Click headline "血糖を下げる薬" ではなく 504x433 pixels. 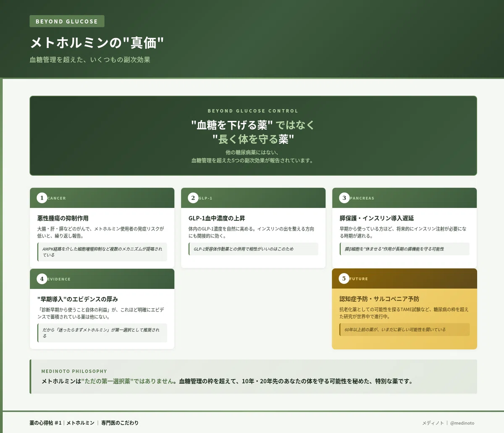tap(253, 125)
